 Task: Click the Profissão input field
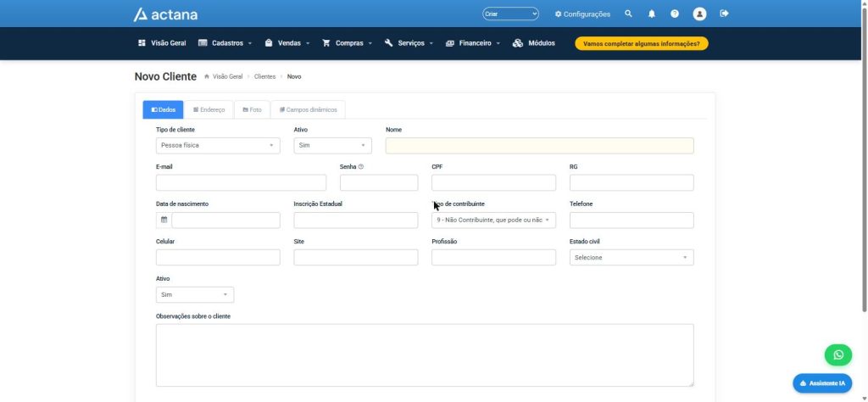pos(494,258)
